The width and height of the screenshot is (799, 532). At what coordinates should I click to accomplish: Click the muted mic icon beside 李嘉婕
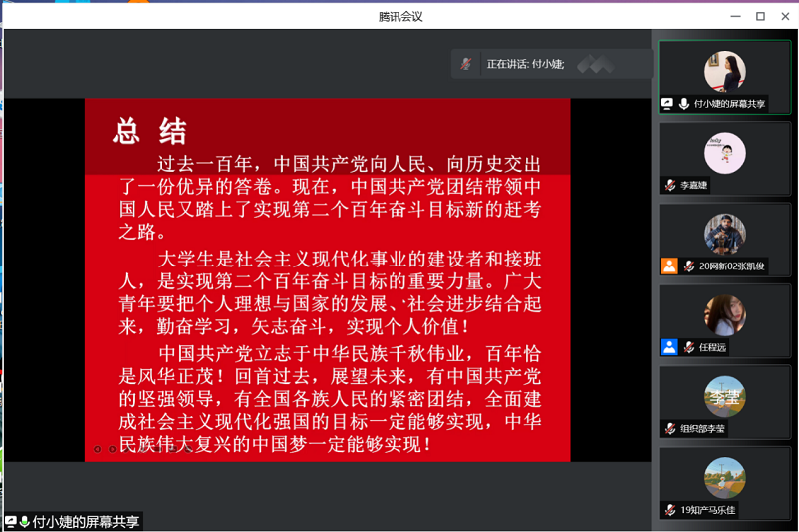(x=670, y=186)
